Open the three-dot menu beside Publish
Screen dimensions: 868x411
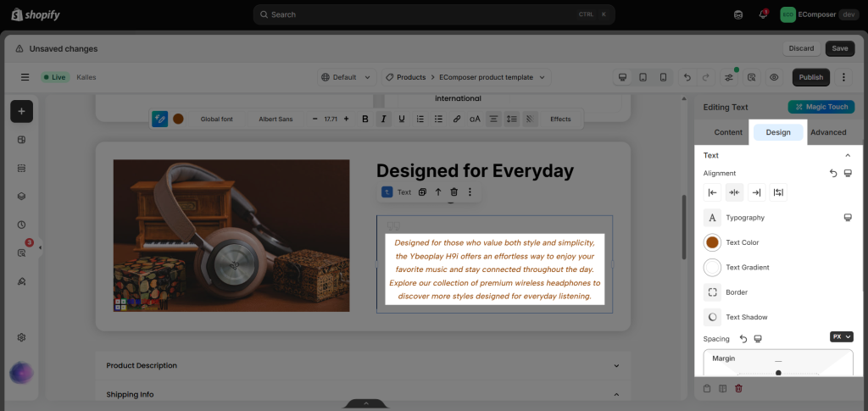click(843, 77)
